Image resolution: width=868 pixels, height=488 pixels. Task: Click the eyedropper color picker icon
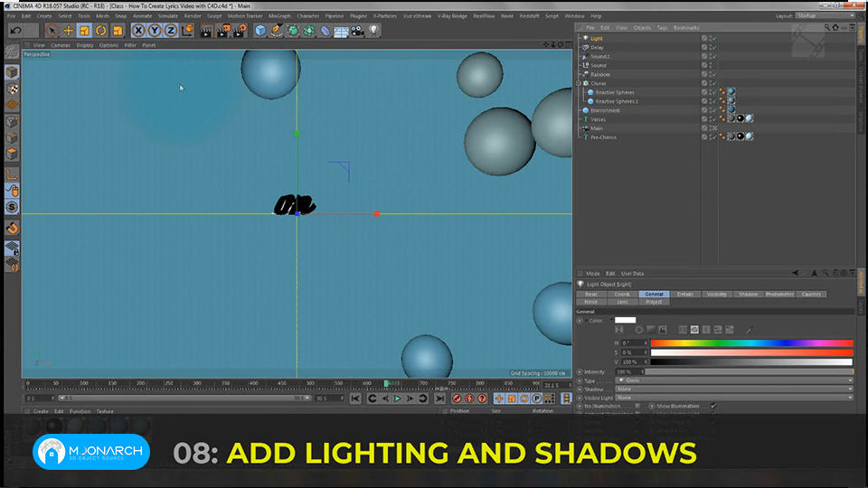pyautogui.click(x=749, y=330)
